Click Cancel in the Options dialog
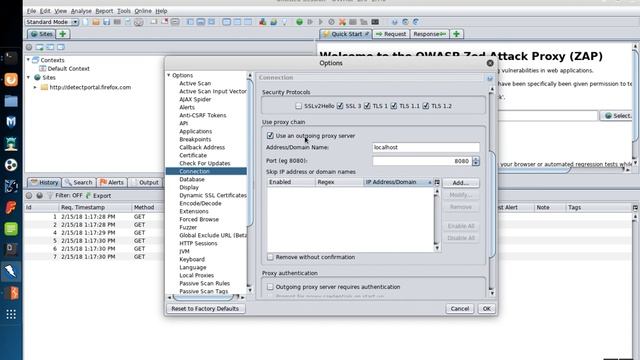The image size is (640, 360). pyautogui.click(x=460, y=309)
